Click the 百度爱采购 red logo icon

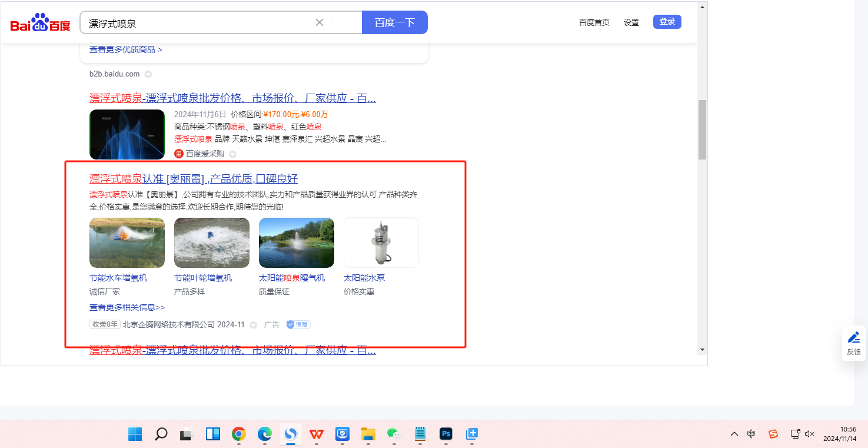[179, 154]
